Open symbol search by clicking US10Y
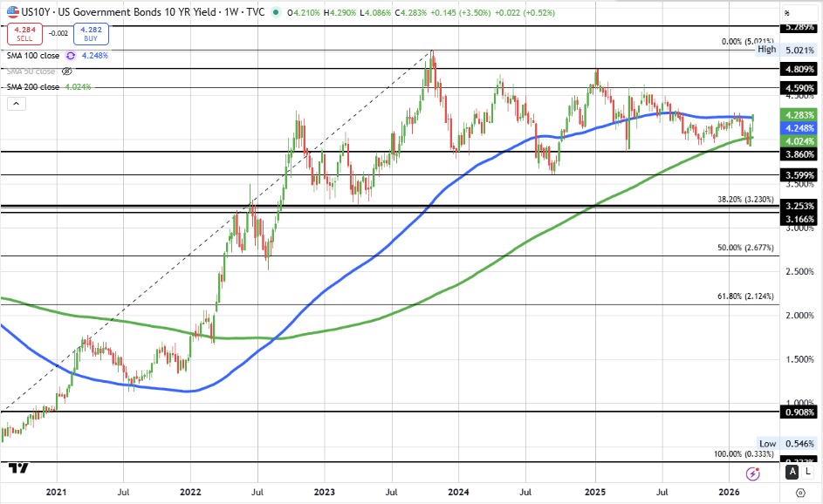Image resolution: width=823 pixels, height=504 pixels. (37, 10)
